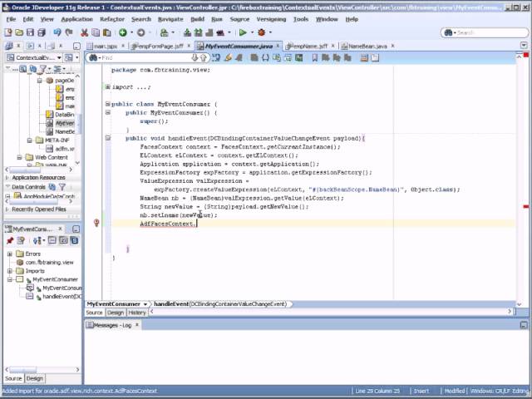Click the Data Controls refresh icon
Image resolution: width=532 pixels, height=399 pixels.
(52, 186)
